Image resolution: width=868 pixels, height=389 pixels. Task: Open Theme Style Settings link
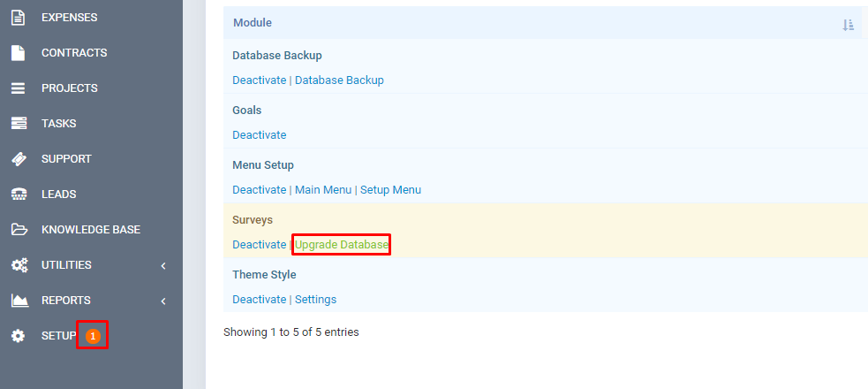(315, 300)
